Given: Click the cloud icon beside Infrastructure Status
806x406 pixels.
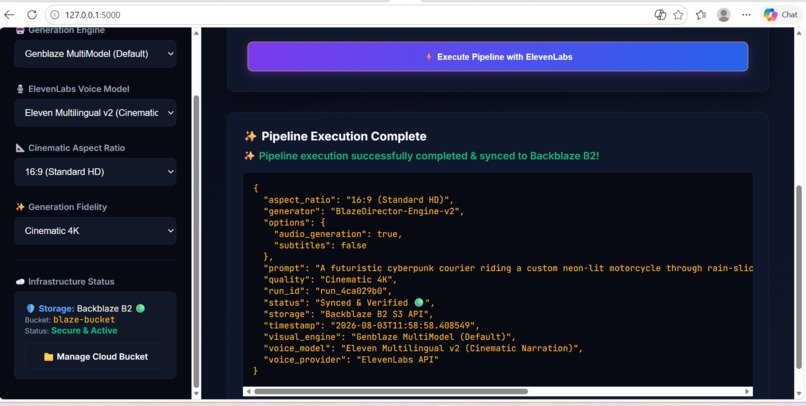Looking at the screenshot, I should pos(20,282).
